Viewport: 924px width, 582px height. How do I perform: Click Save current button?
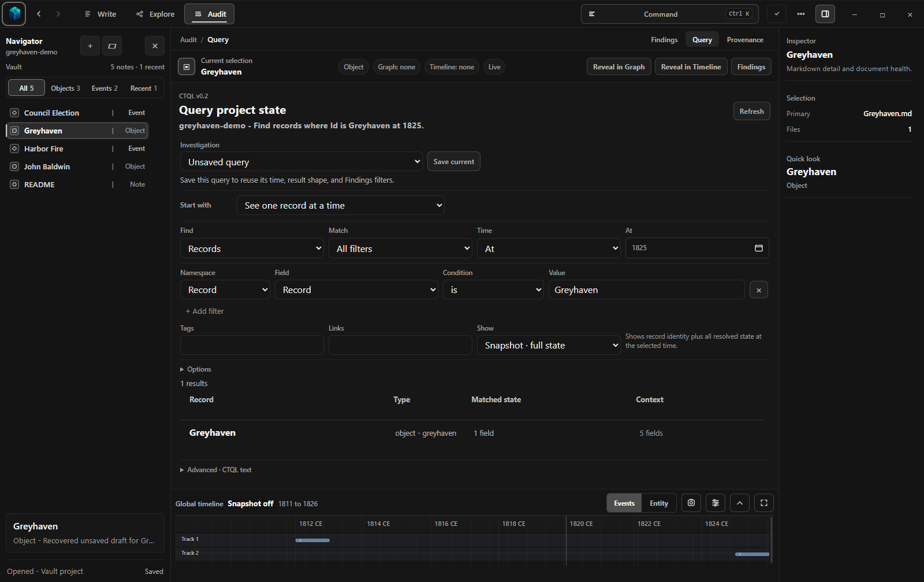[x=454, y=162]
